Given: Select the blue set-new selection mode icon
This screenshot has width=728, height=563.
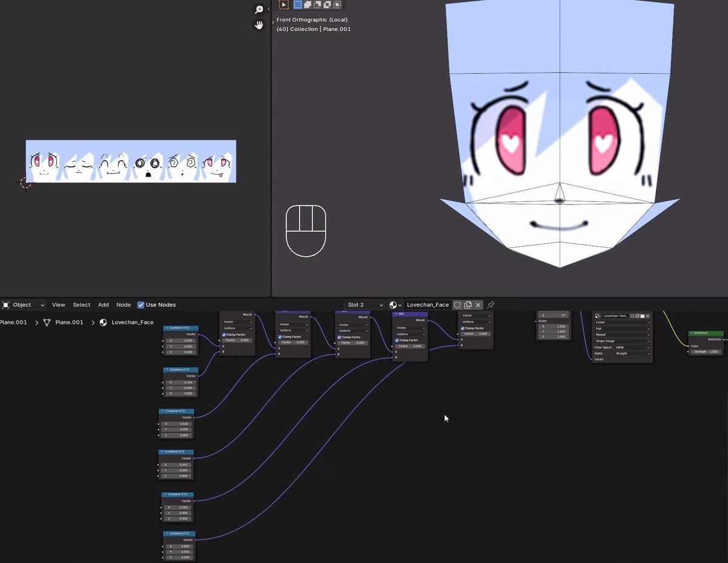Looking at the screenshot, I should click(298, 5).
